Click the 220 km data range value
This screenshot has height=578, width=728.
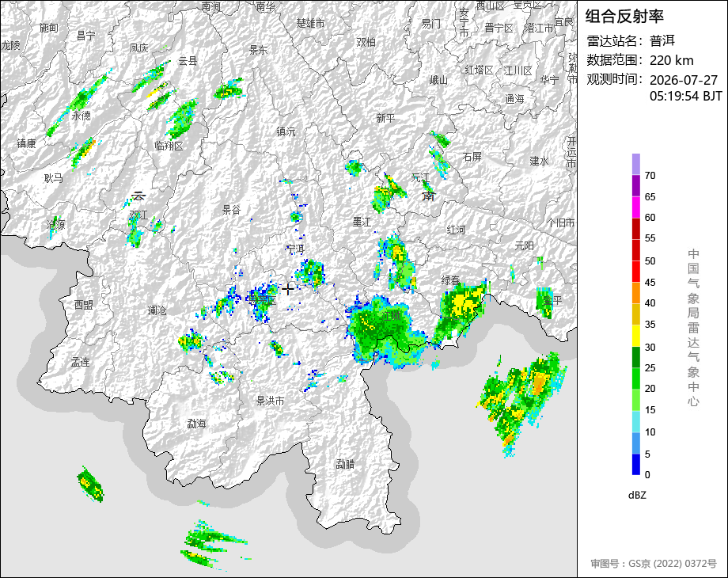click(671, 60)
